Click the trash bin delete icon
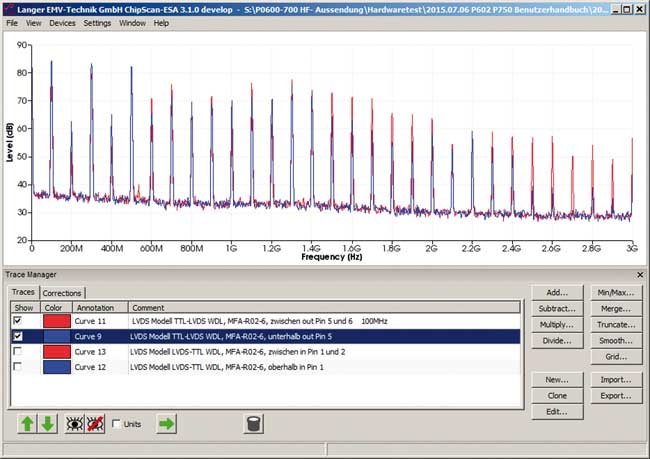This screenshot has height=459, width=650. (x=253, y=424)
